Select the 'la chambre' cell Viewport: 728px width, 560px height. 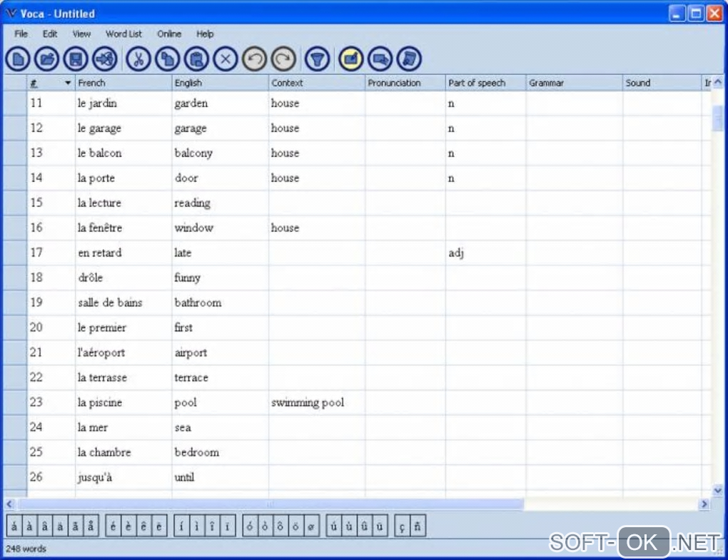click(123, 452)
